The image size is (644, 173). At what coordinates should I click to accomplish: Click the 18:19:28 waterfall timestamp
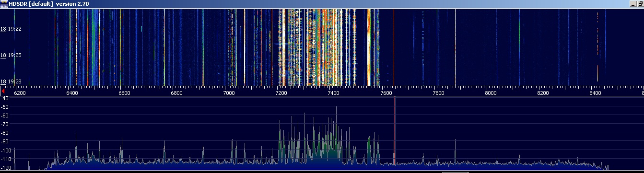click(11, 81)
